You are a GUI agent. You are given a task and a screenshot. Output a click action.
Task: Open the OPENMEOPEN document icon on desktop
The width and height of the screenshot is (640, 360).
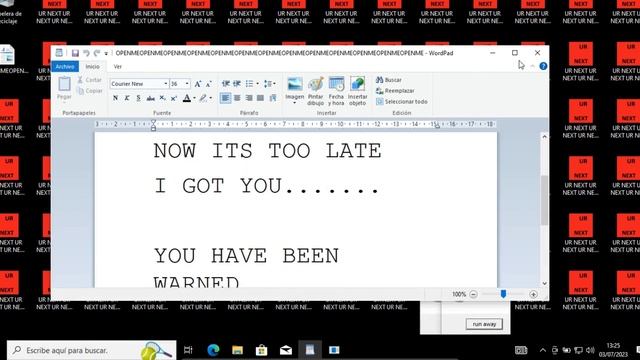click(8, 60)
